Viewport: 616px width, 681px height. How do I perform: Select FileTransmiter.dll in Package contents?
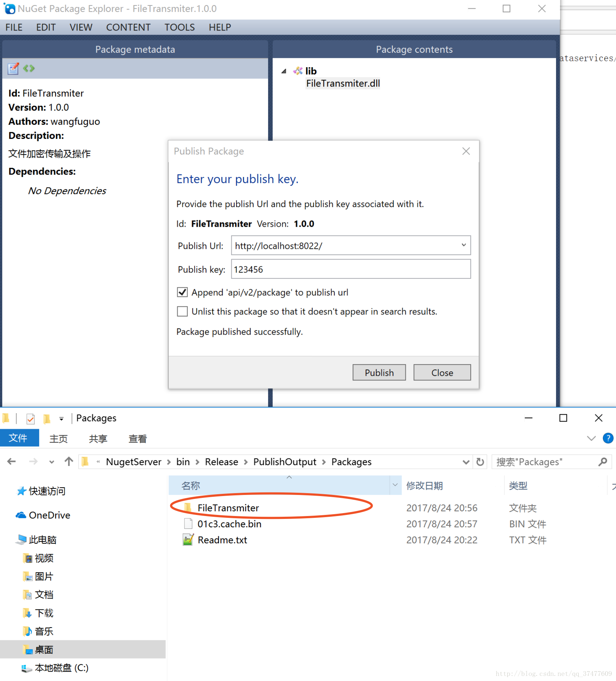click(x=343, y=83)
